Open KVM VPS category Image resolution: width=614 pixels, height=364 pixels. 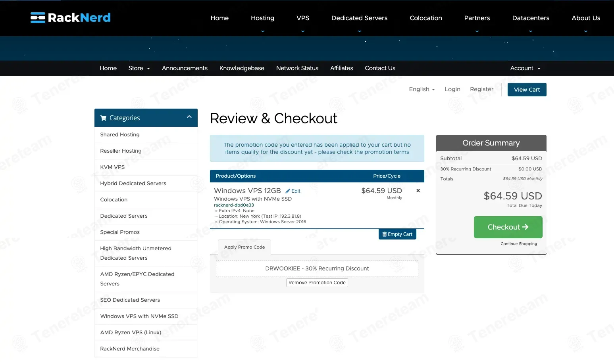[146, 167]
